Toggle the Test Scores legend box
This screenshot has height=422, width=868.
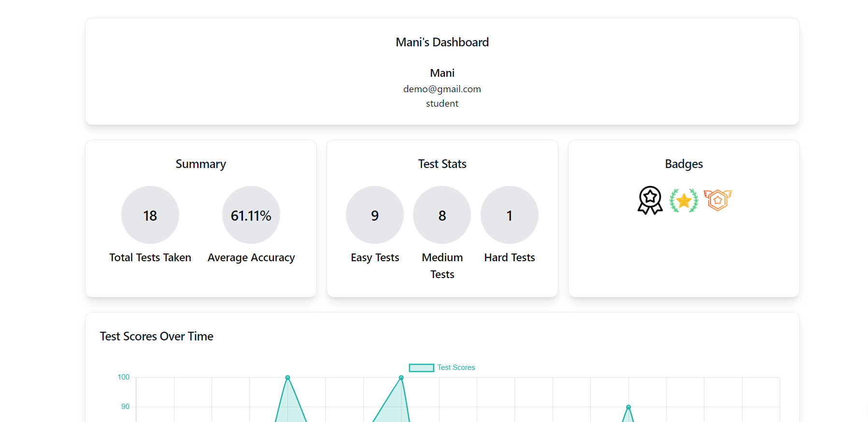tap(421, 368)
